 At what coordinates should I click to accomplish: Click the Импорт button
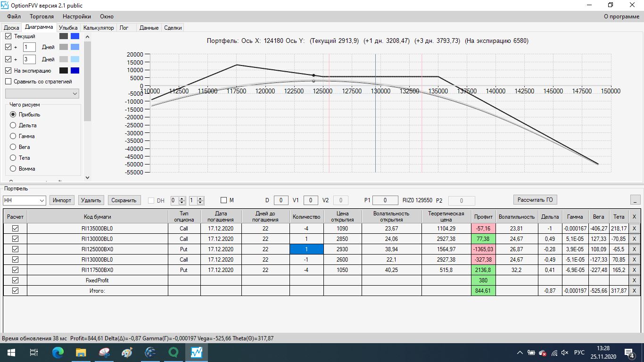coord(62,200)
